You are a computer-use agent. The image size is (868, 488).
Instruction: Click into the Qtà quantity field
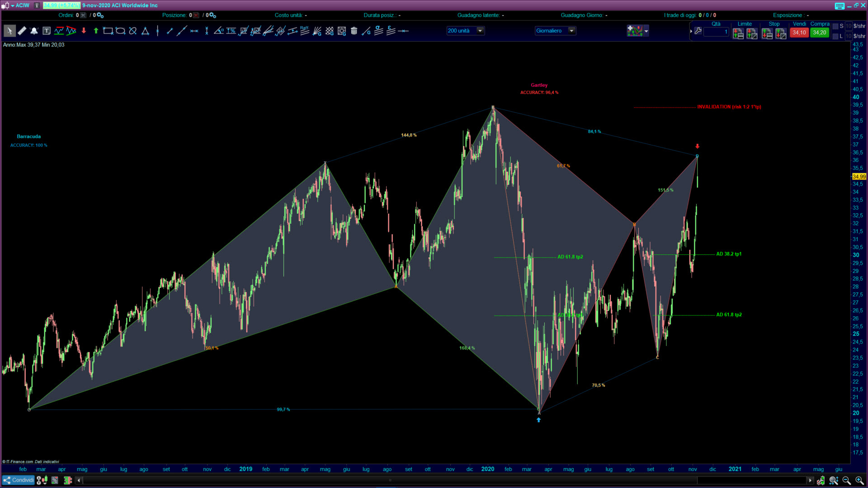point(716,32)
